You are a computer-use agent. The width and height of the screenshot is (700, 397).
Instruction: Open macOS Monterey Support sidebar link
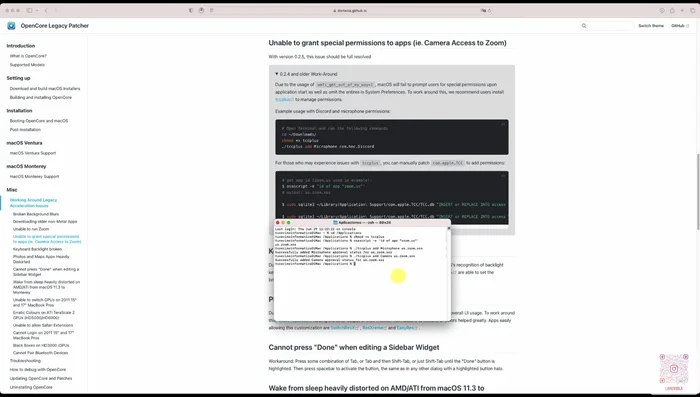click(x=34, y=177)
